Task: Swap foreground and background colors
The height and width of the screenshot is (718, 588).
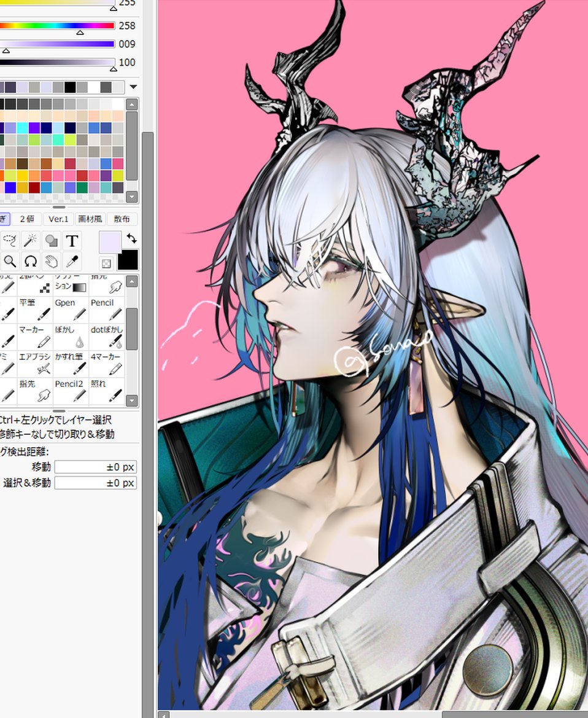Action: point(132,238)
